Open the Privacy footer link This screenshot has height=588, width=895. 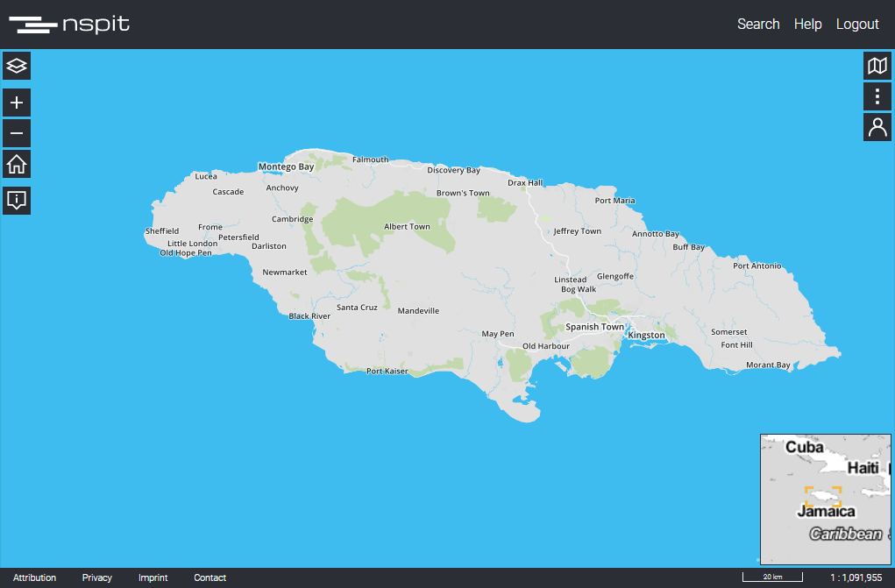[x=97, y=577]
